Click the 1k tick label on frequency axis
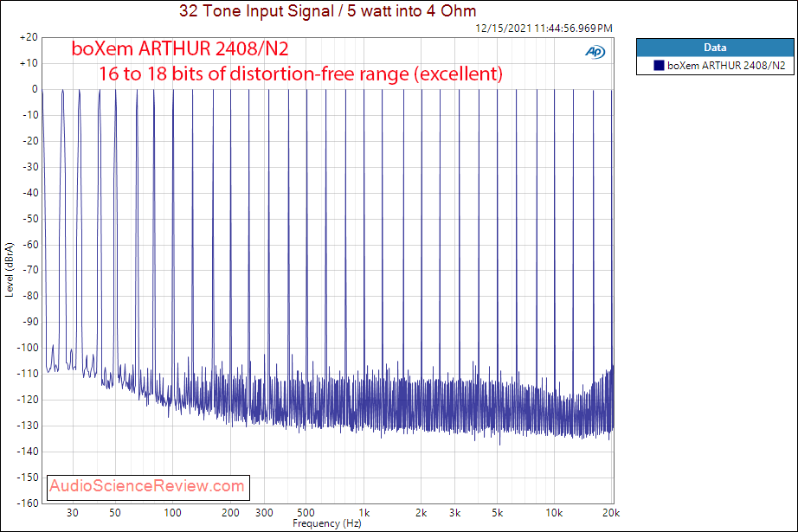798x532 pixels. tap(364, 513)
